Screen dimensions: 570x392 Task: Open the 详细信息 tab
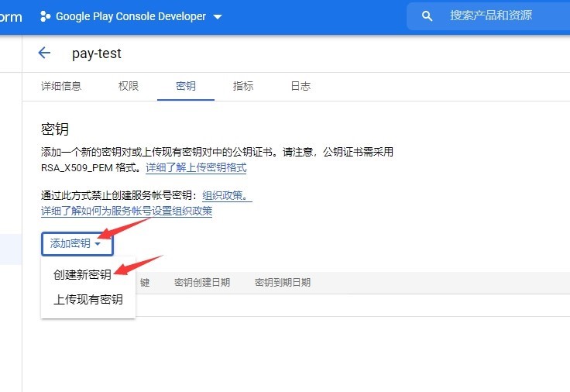coord(61,86)
